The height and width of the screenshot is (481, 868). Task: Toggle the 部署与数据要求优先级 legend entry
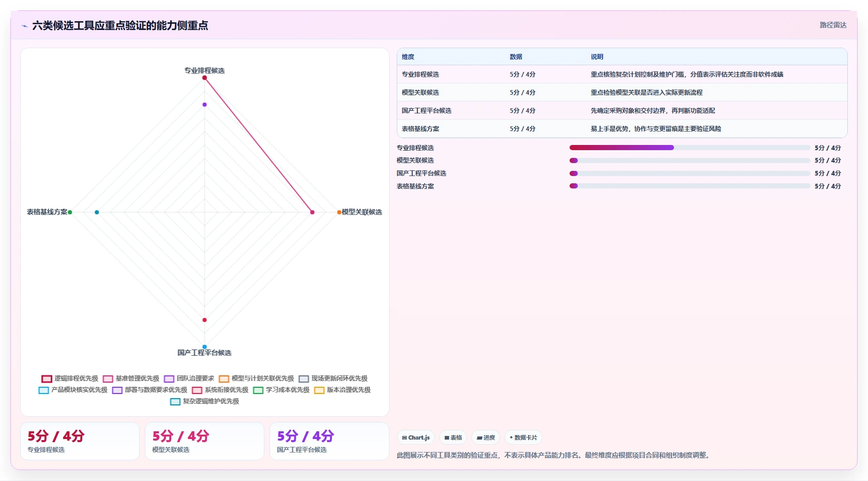(149, 390)
